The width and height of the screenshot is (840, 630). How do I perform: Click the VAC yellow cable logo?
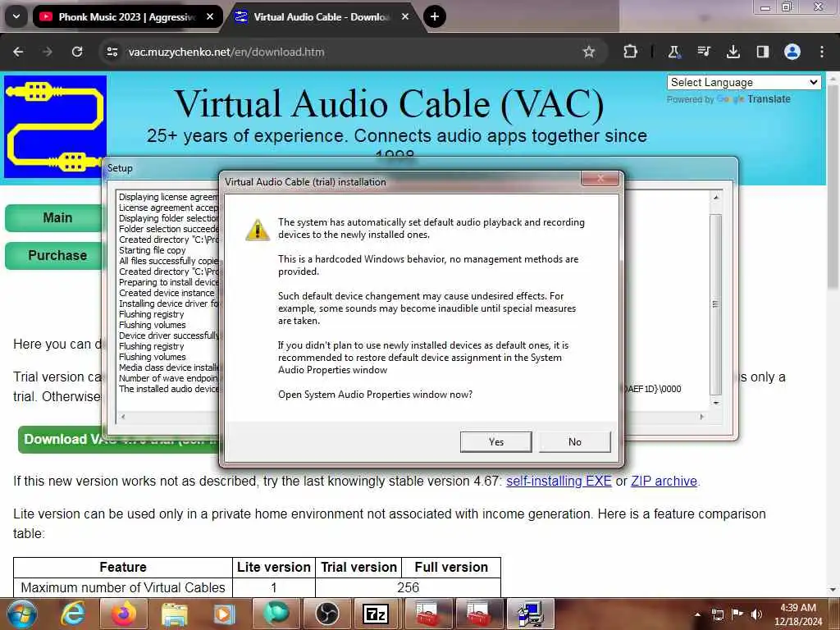[x=55, y=127]
